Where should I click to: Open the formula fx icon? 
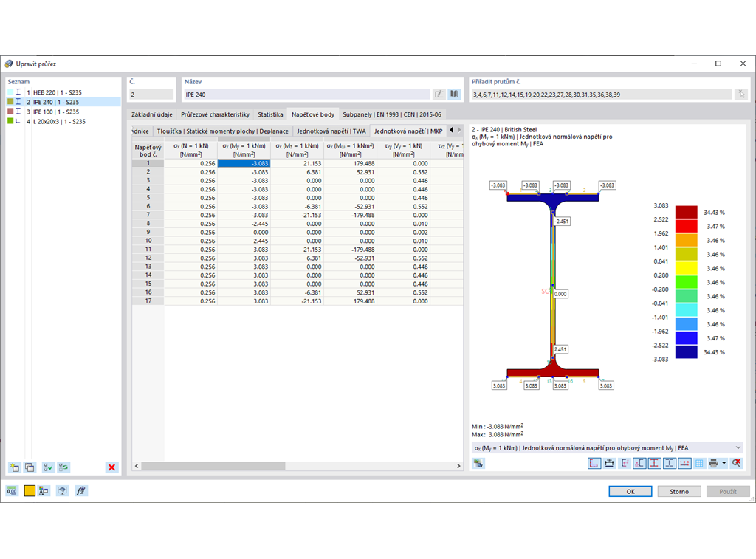coord(81,491)
